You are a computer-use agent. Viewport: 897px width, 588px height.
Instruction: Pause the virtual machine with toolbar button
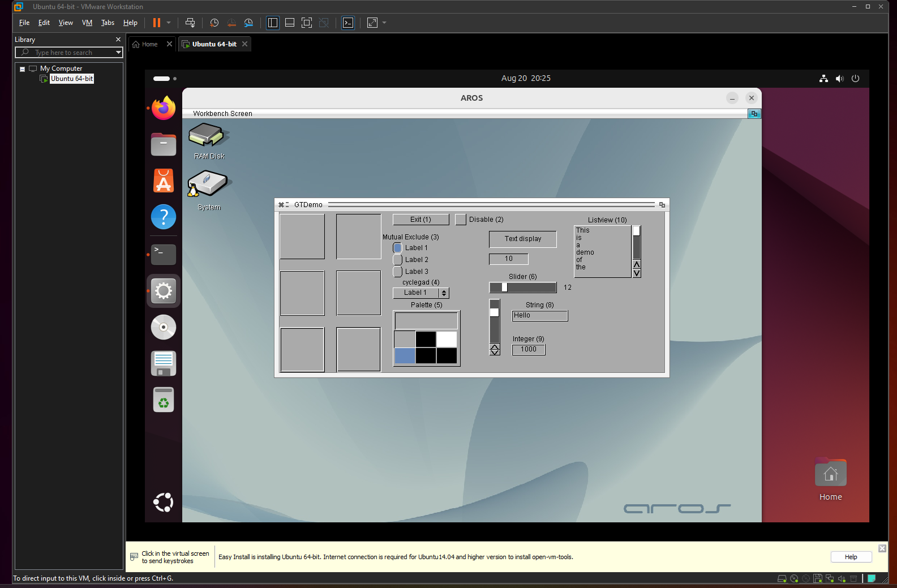point(157,23)
